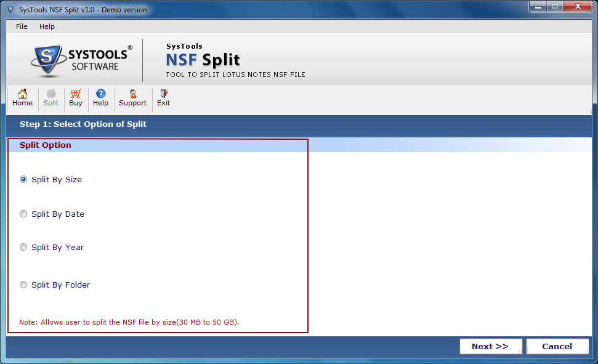Screen dimensions: 598x364
Task: Click the note about splitting by size
Action: click(129, 322)
